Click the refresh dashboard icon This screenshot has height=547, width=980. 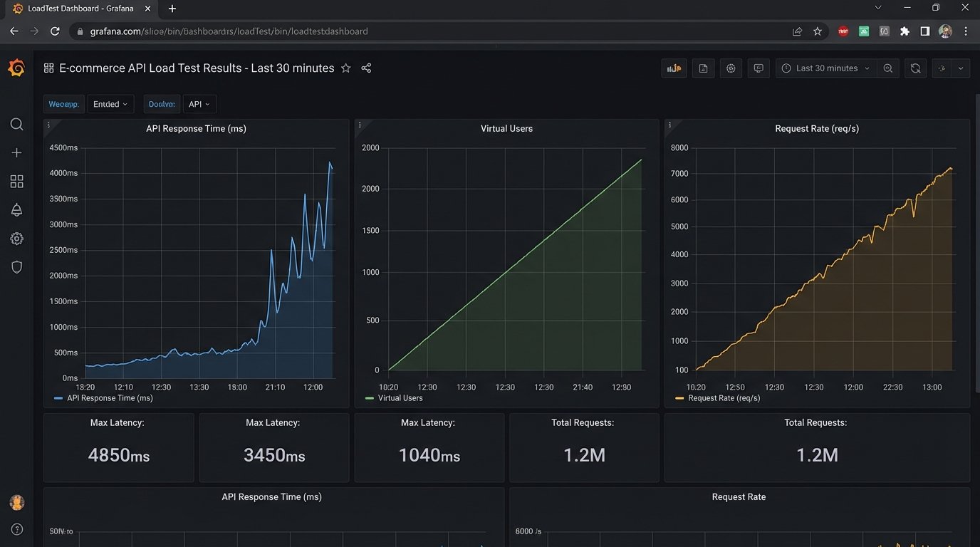916,68
